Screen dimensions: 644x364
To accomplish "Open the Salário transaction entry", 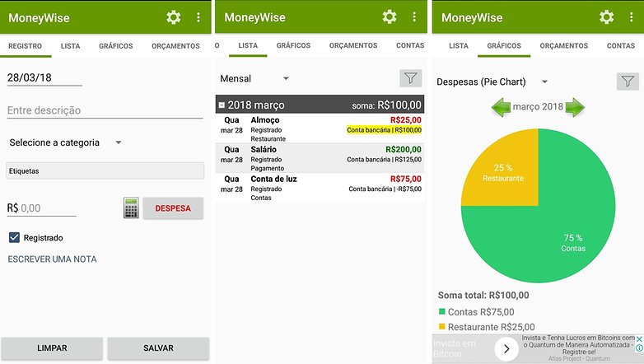I will [x=320, y=158].
